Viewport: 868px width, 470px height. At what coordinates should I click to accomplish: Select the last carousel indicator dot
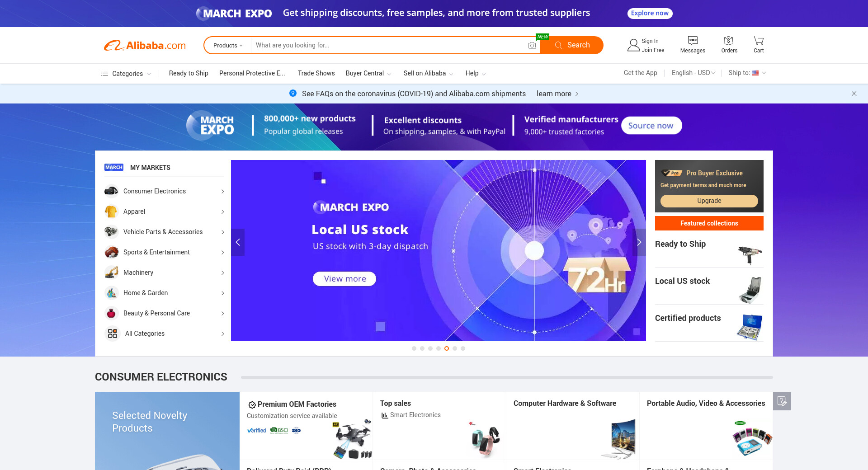coord(463,348)
